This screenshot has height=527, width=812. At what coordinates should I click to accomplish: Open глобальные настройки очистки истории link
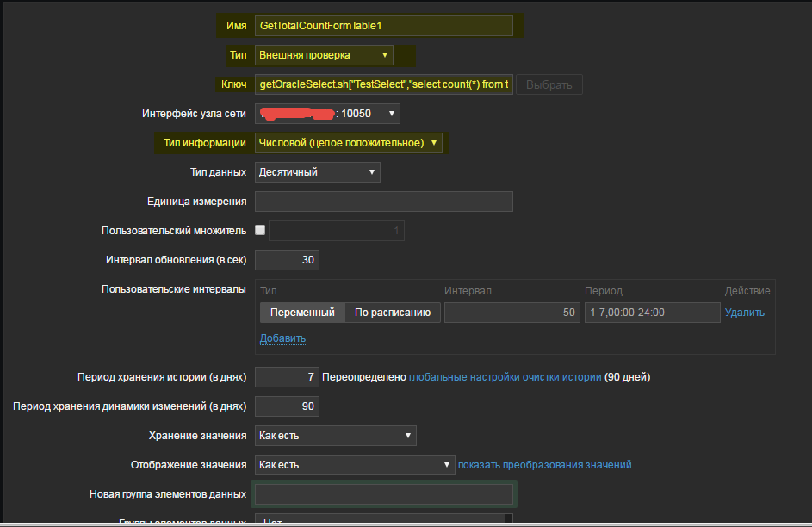point(505,377)
